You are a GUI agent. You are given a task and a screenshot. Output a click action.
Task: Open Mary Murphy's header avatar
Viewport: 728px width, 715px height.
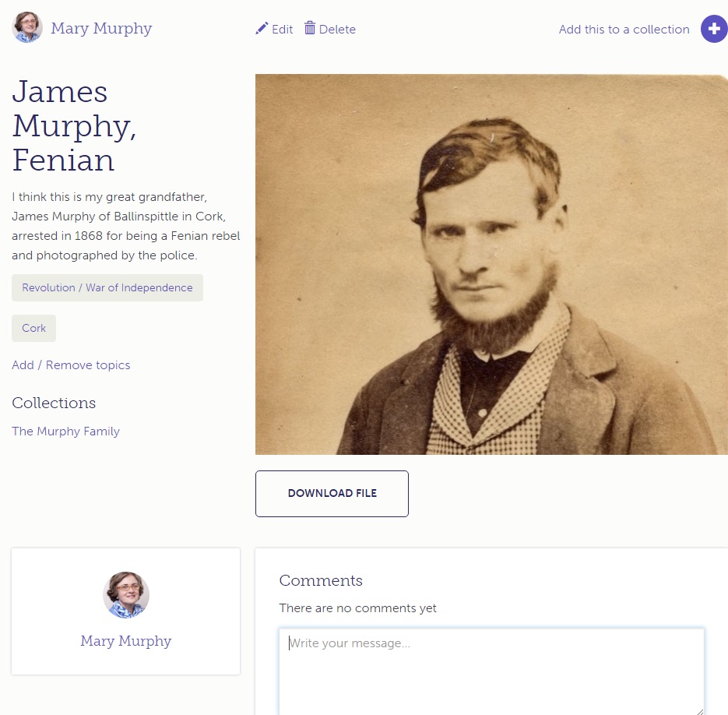coord(27,27)
